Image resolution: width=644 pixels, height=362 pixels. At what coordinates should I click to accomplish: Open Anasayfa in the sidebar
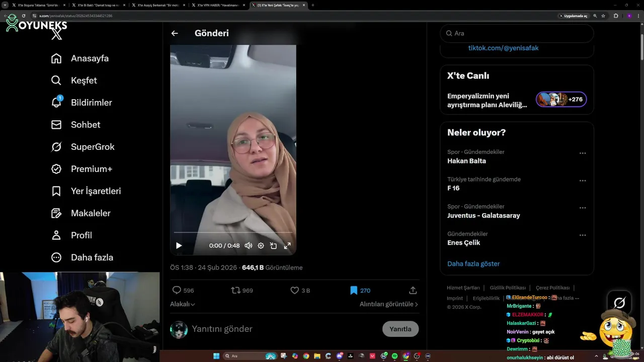coord(80,58)
